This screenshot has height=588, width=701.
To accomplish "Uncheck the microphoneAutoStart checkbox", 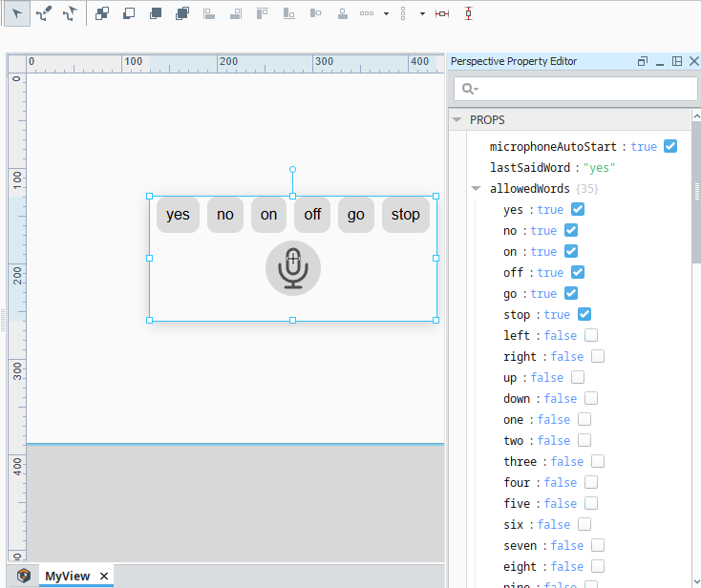I will (x=670, y=146).
